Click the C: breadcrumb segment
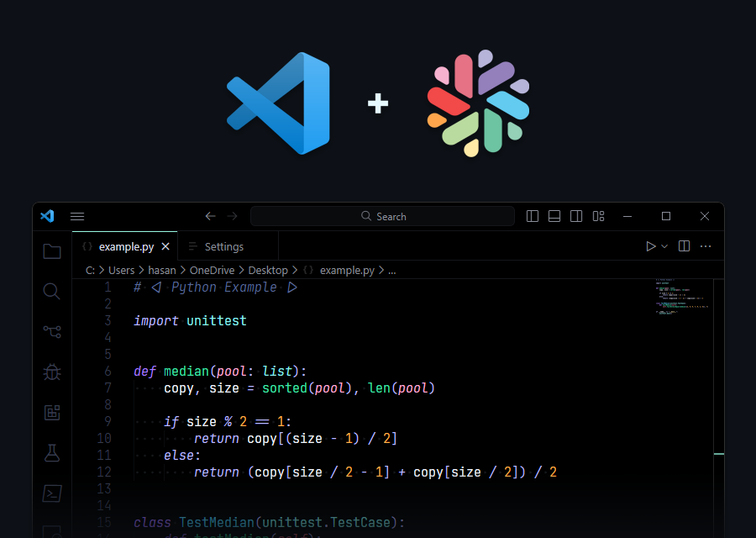This screenshot has width=756, height=538. tap(90, 270)
